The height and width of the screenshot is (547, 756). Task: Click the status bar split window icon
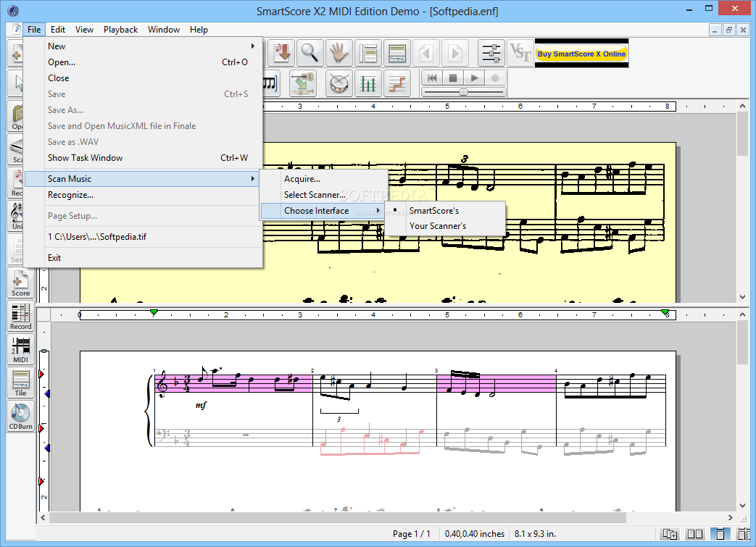(744, 533)
